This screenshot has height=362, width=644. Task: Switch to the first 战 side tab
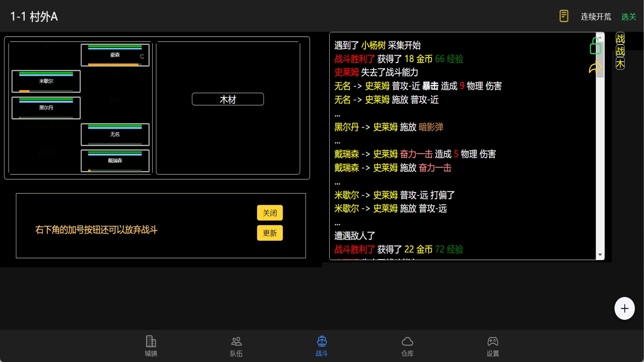[620, 38]
